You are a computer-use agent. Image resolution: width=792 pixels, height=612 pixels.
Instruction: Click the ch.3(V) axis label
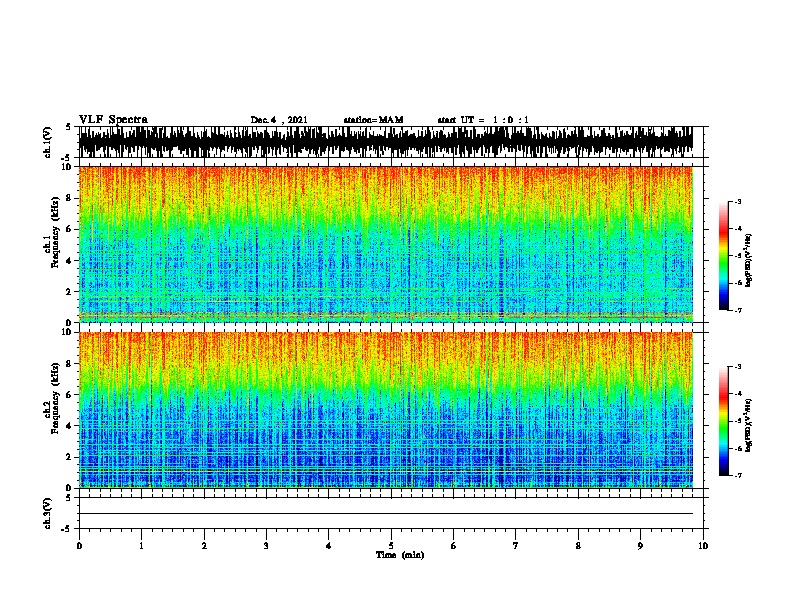click(48, 513)
